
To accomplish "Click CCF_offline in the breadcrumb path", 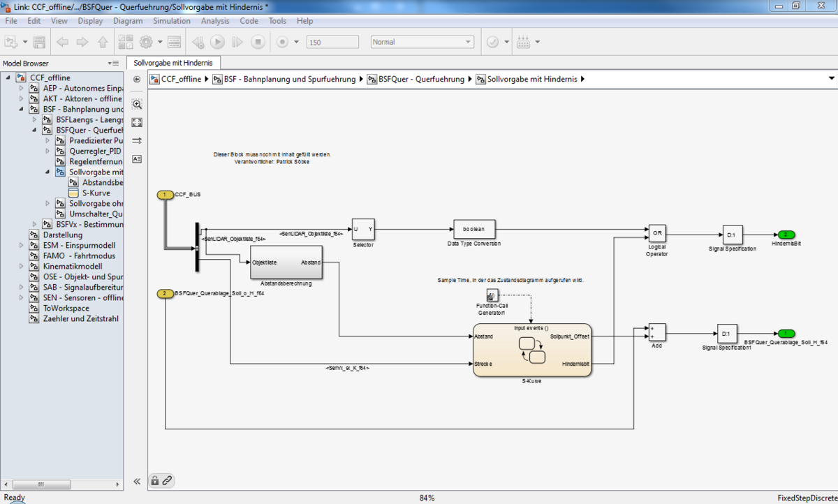I will point(179,80).
